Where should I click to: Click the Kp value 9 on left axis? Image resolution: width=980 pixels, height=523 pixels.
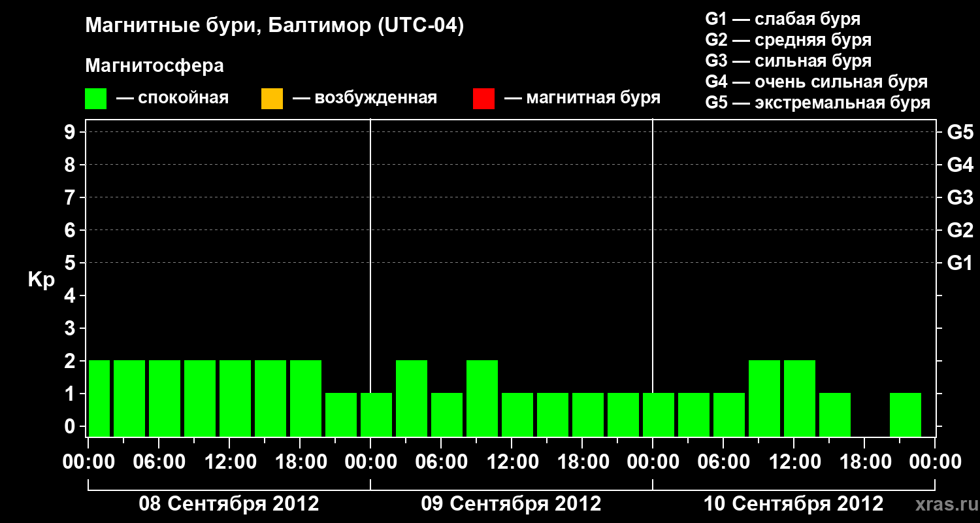point(71,132)
